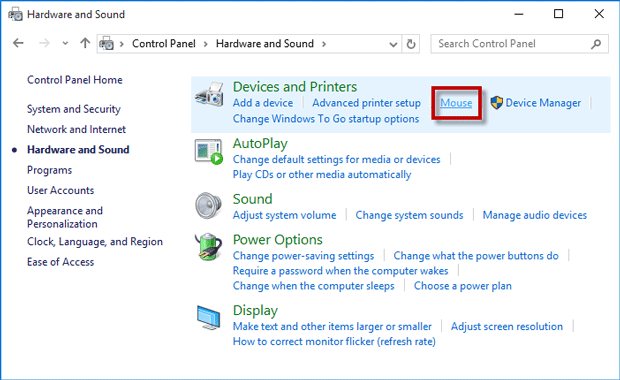Click the Power Options battery icon
The height and width of the screenshot is (380, 620).
click(208, 247)
